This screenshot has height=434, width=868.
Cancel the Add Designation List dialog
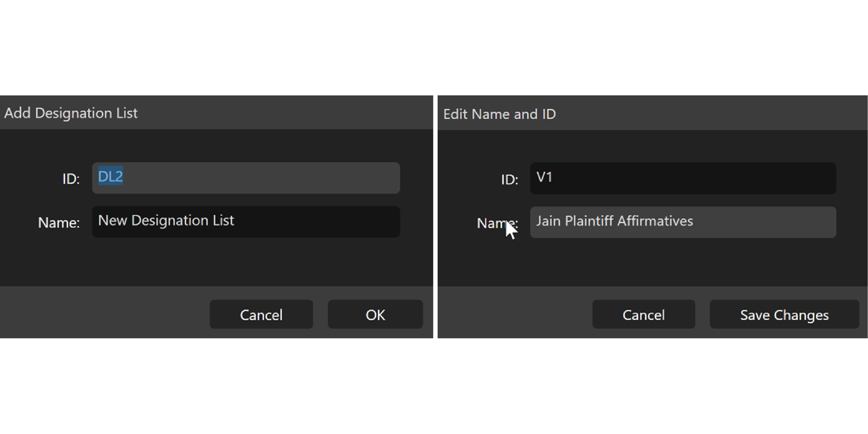(261, 314)
